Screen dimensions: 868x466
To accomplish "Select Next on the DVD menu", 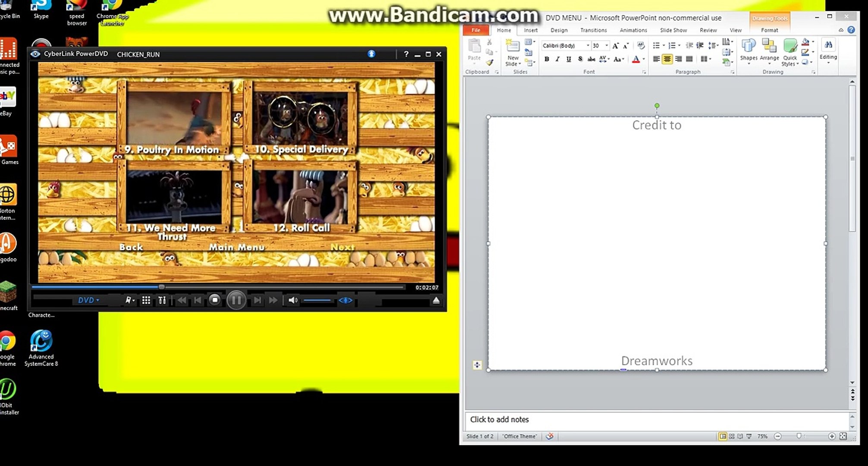I will coord(342,247).
